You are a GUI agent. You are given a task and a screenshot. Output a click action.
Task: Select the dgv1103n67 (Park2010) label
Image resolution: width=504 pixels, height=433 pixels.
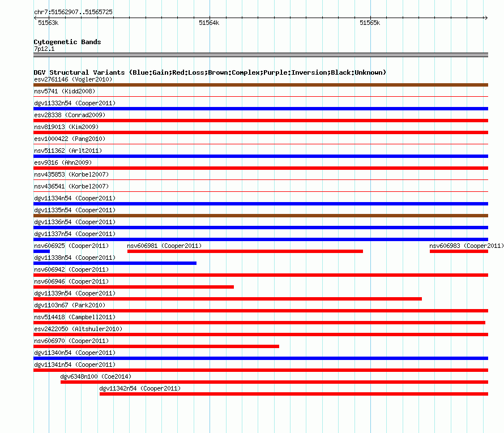click(x=70, y=305)
